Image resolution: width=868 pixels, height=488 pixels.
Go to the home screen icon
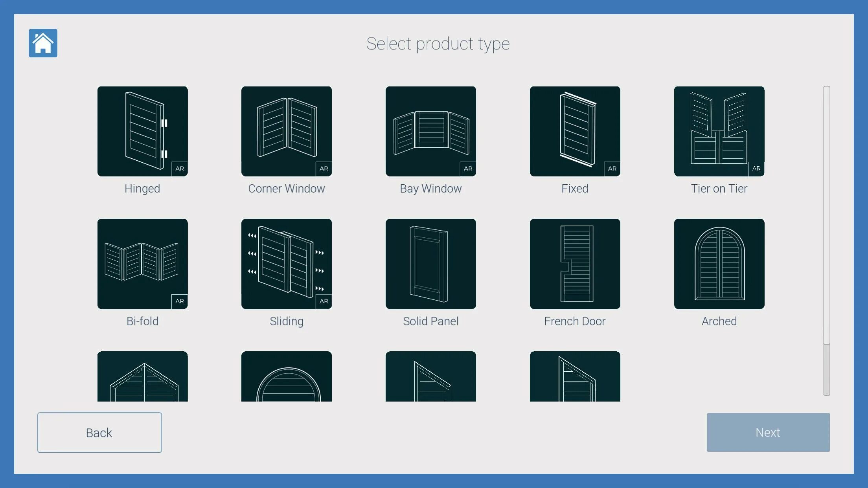43,43
